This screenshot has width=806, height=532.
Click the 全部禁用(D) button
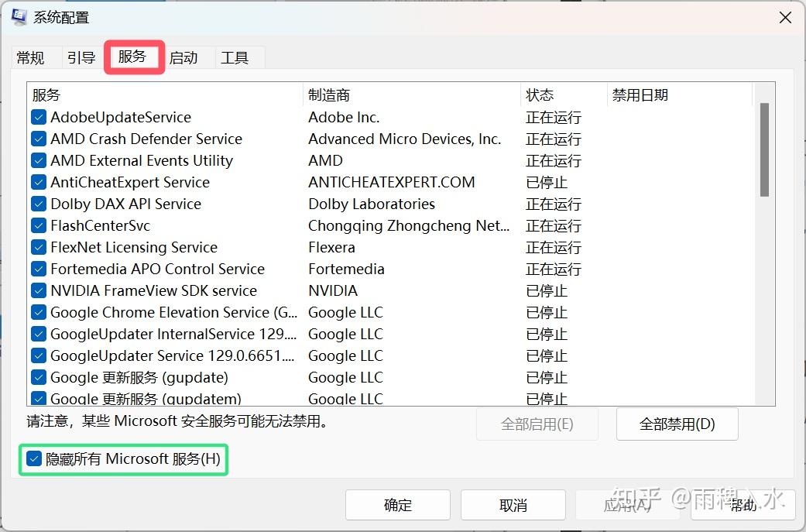(x=676, y=424)
